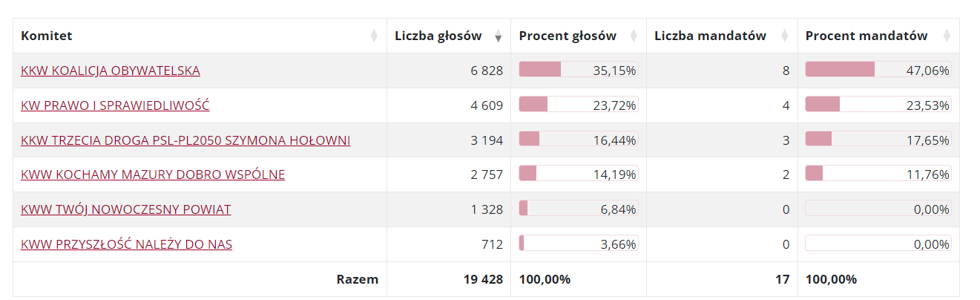Open KKW Trzecia Droga PSL-PL2050 link
The width and height of the screenshot is (980, 300).
185,140
